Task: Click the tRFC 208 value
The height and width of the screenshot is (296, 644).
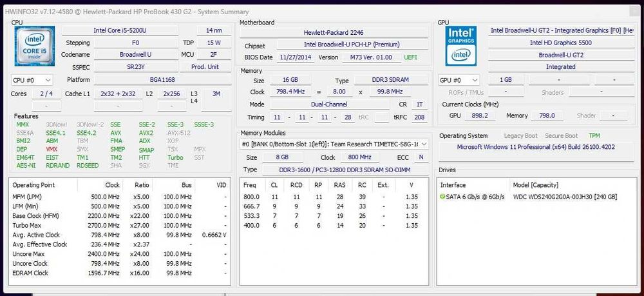Action: tap(419, 117)
